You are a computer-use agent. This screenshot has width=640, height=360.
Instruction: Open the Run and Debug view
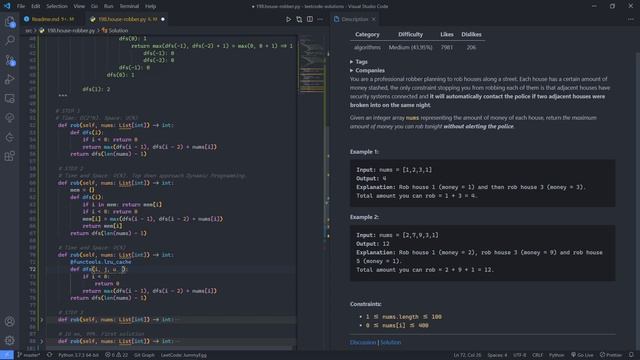(9, 79)
